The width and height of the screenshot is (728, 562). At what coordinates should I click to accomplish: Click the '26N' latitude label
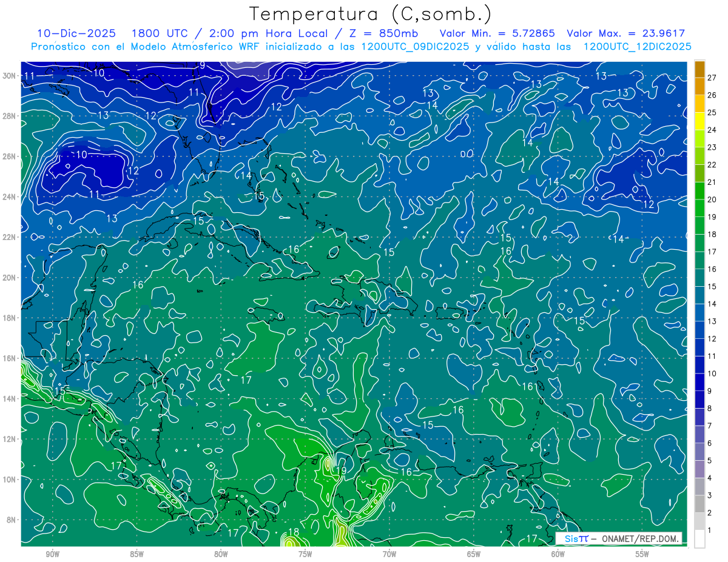(x=10, y=156)
